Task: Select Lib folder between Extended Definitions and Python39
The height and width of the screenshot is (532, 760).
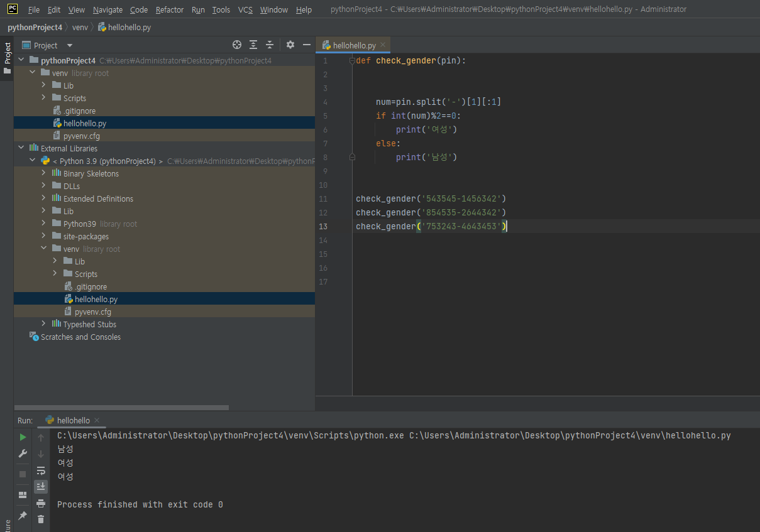Action: click(x=69, y=211)
